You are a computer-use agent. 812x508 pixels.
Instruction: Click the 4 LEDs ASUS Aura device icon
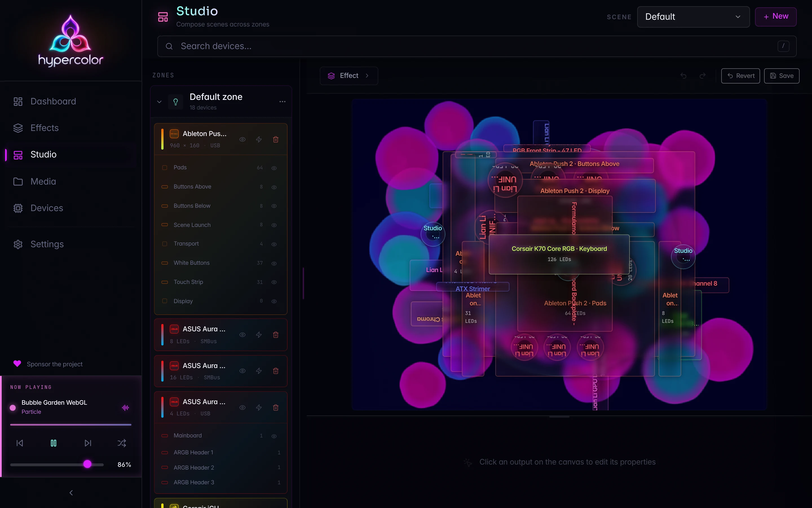(x=174, y=402)
